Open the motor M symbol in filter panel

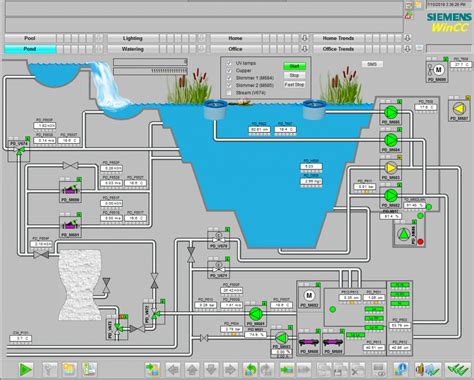click(x=309, y=295)
